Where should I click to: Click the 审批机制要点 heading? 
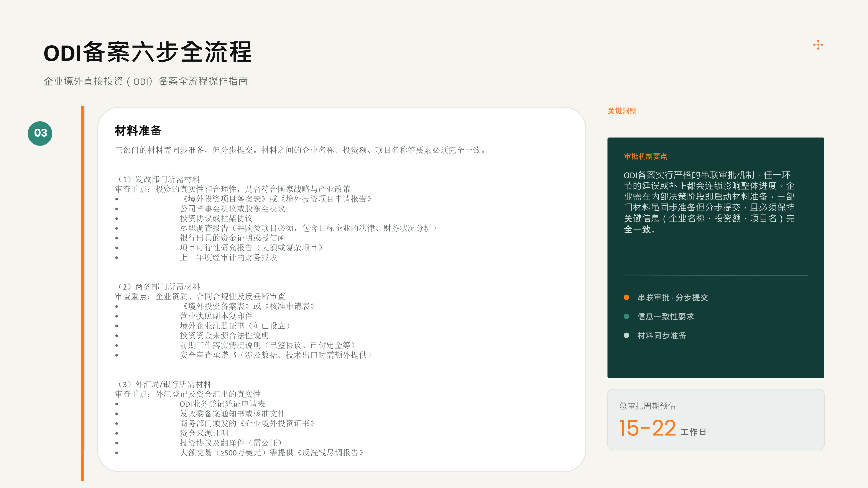(646, 157)
